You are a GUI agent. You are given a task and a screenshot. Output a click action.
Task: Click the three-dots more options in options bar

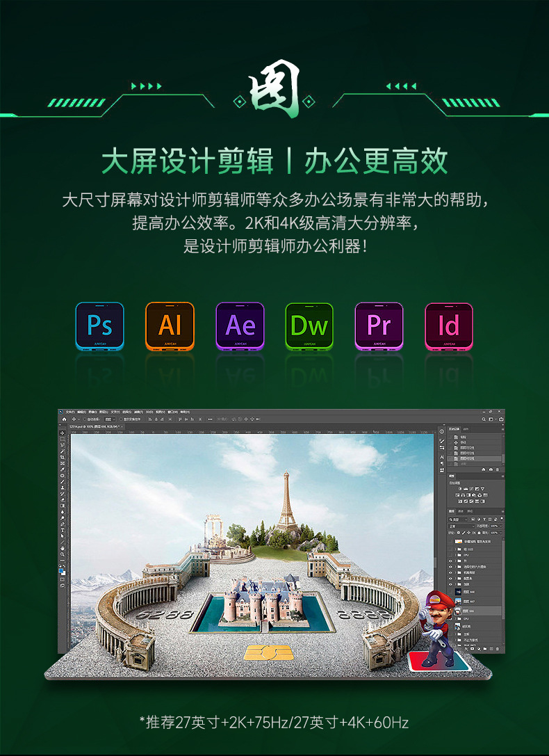(210, 419)
